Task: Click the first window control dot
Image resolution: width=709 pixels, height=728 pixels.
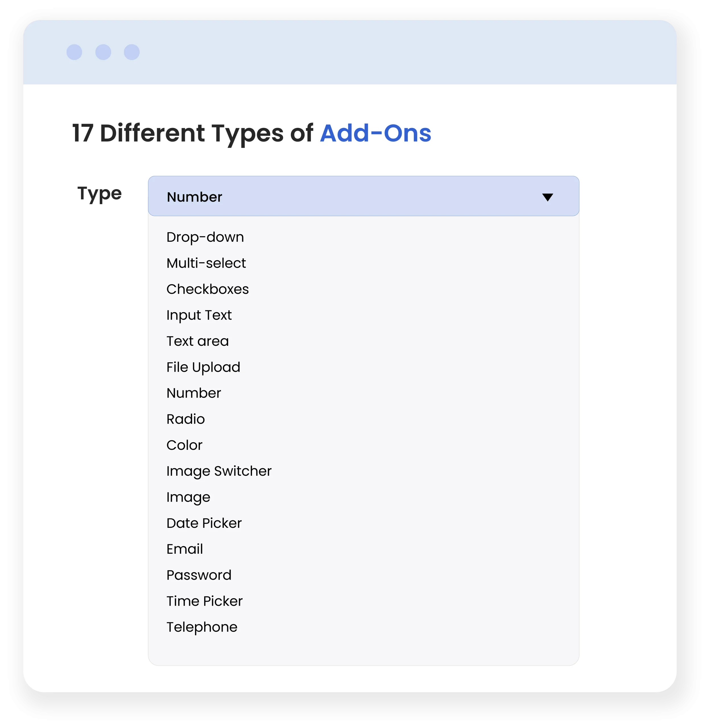Action: click(74, 52)
